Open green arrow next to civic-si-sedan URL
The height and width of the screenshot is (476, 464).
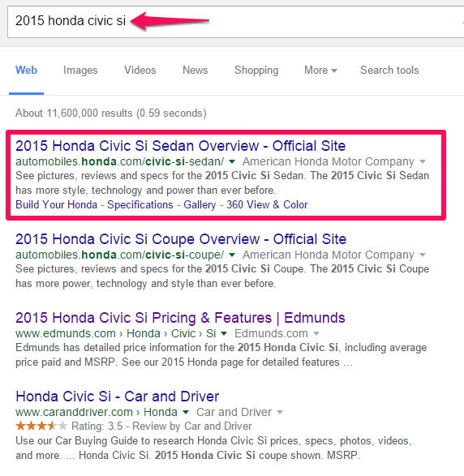point(232,162)
